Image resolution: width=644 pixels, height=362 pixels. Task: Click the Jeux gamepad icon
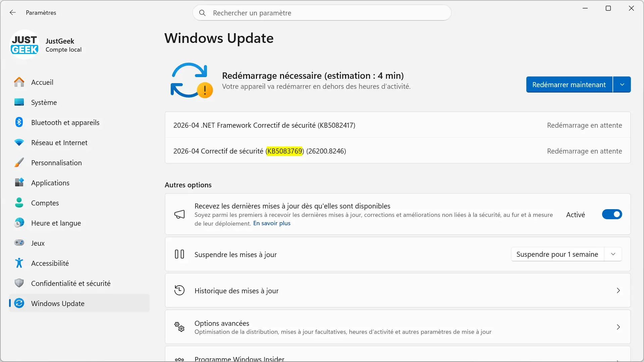[x=19, y=243]
